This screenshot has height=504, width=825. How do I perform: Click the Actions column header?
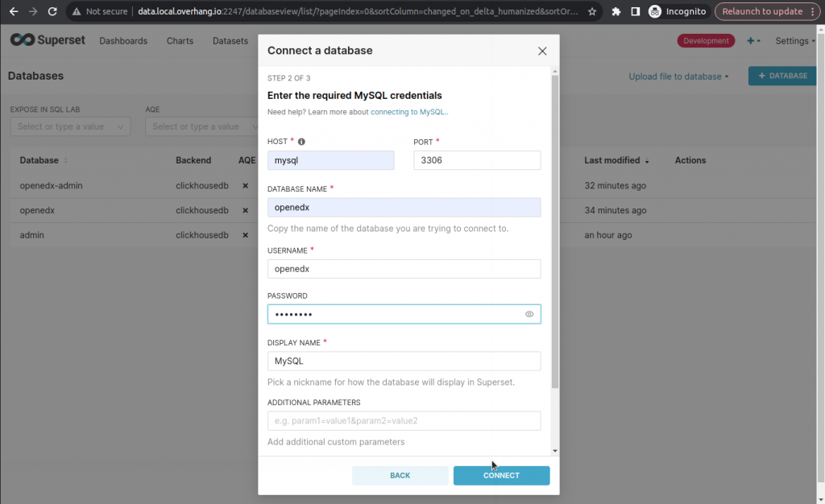pos(690,160)
